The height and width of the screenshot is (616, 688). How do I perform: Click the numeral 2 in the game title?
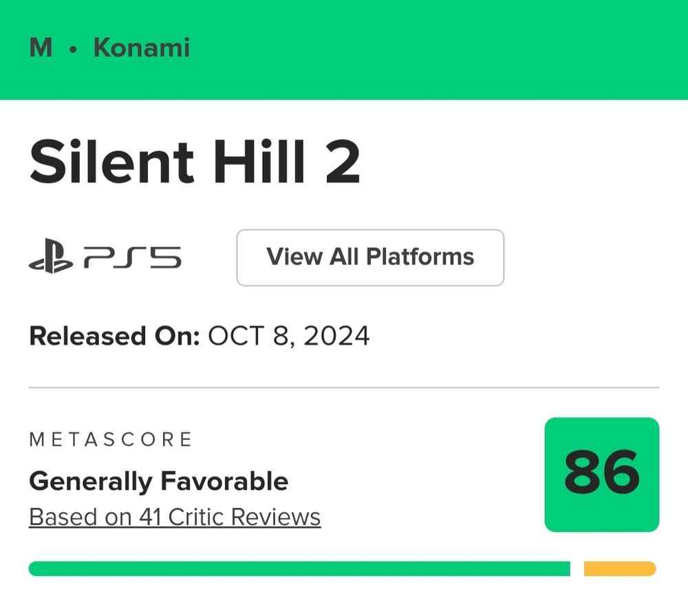pos(343,162)
